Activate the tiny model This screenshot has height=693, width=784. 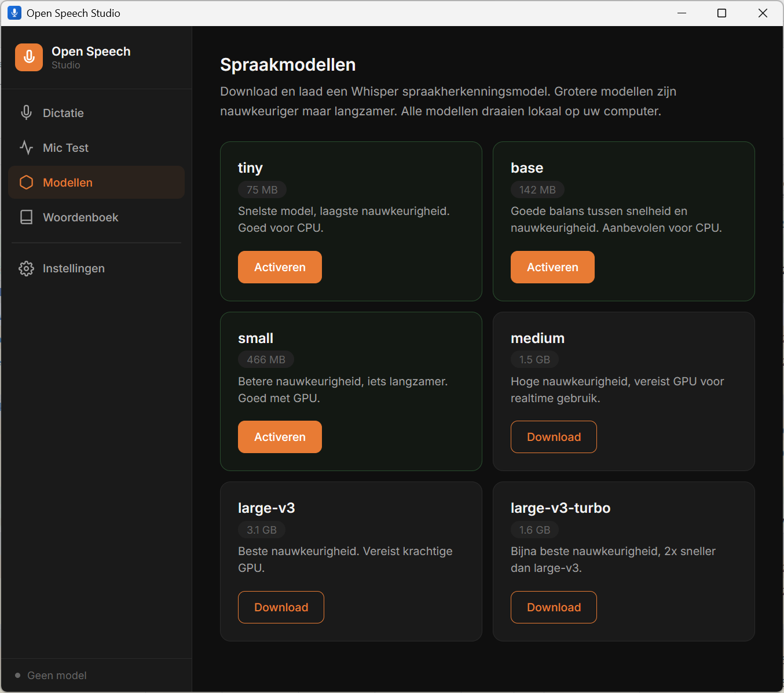pos(280,267)
